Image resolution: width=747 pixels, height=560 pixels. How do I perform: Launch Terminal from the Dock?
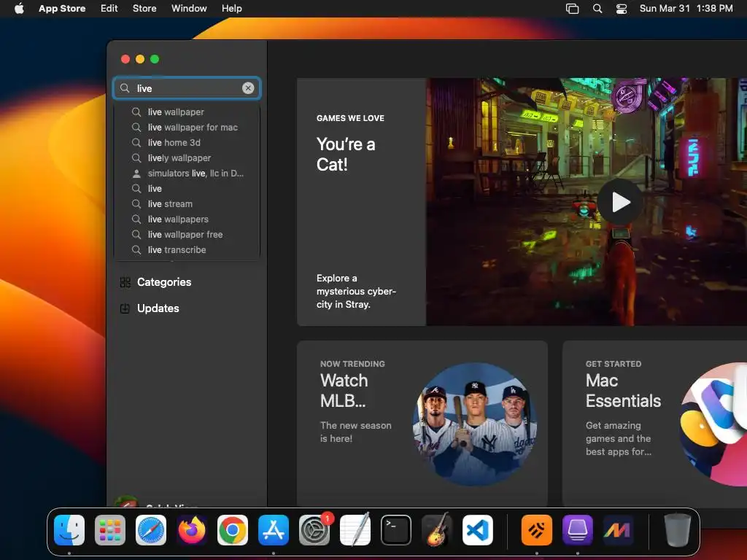396,530
